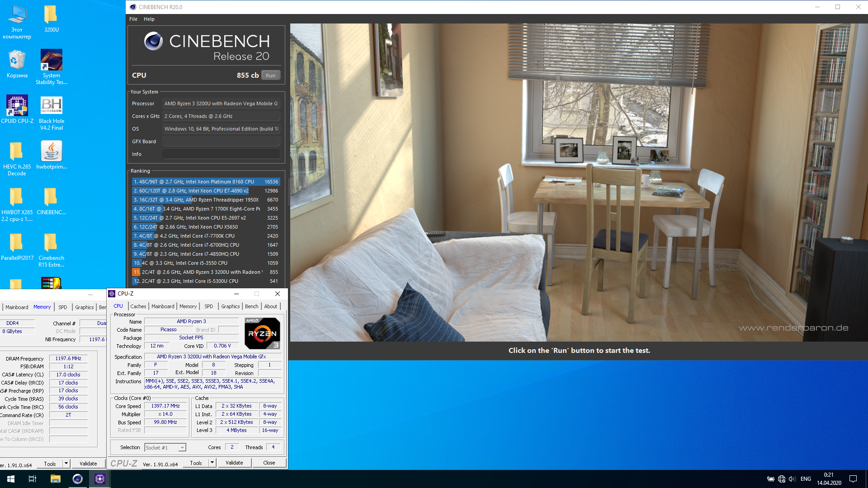Switch to Caches tab in CPU-Z
The width and height of the screenshot is (868, 488).
click(138, 306)
